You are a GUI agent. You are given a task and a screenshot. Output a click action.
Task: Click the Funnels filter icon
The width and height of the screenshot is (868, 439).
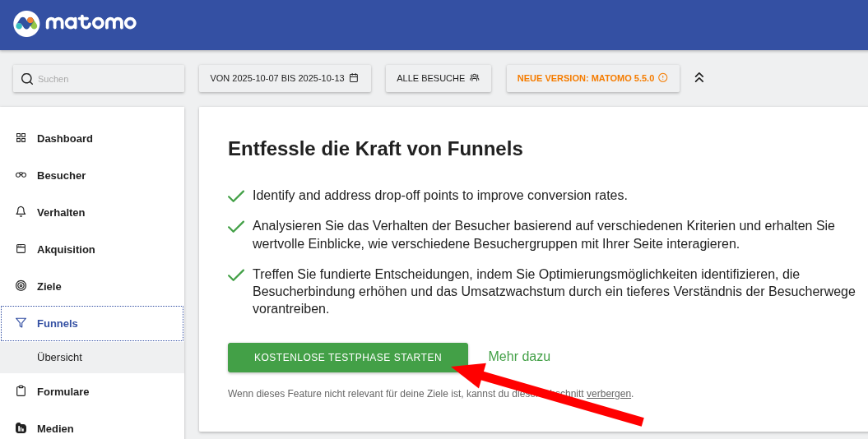pyautogui.click(x=21, y=323)
